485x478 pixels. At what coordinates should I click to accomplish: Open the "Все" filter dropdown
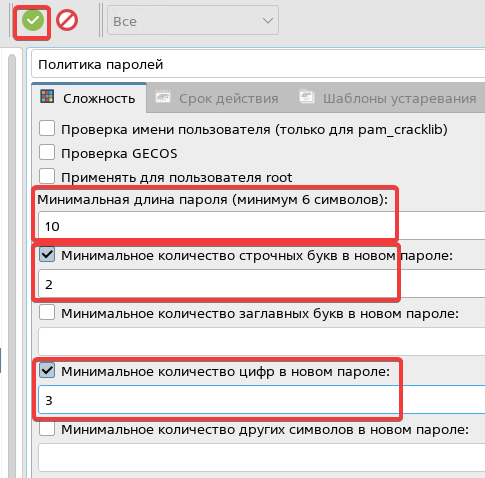tap(193, 21)
